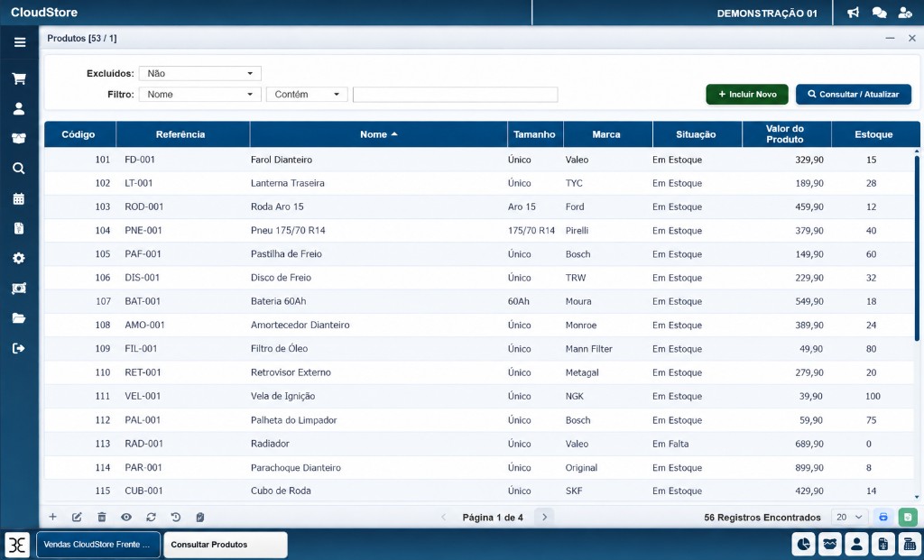Screen dimensions: 924x560
Task: Sort by the Marca column header
Action: [606, 134]
